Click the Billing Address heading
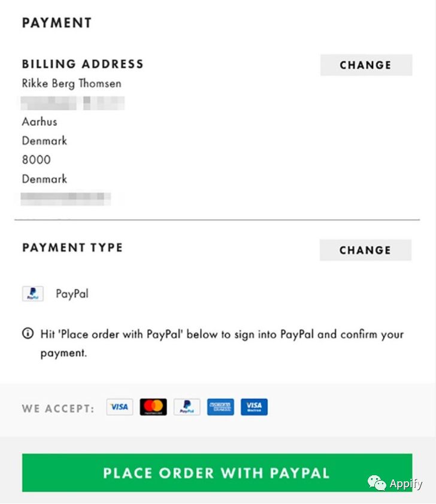Screen dimensions: 436x504 pyautogui.click(x=83, y=64)
